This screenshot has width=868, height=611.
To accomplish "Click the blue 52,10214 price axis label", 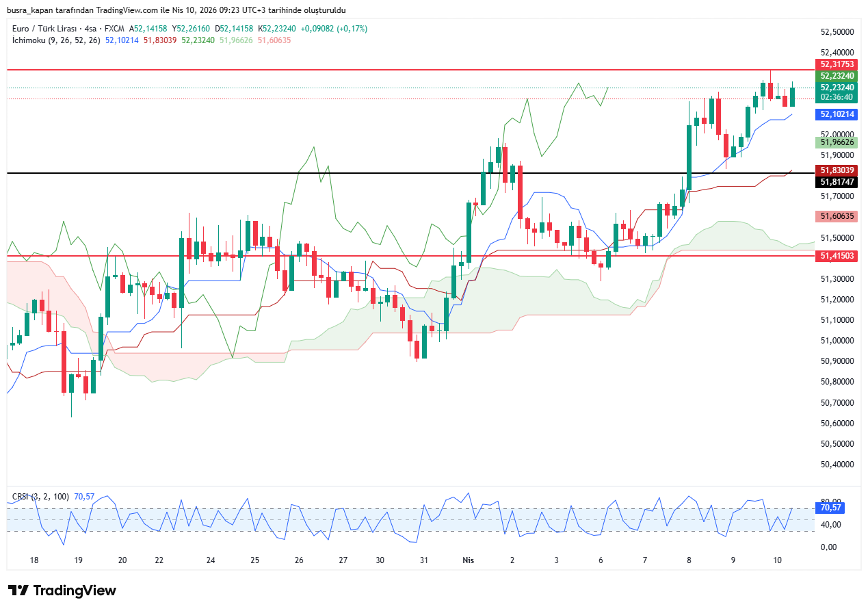I will tap(837, 115).
